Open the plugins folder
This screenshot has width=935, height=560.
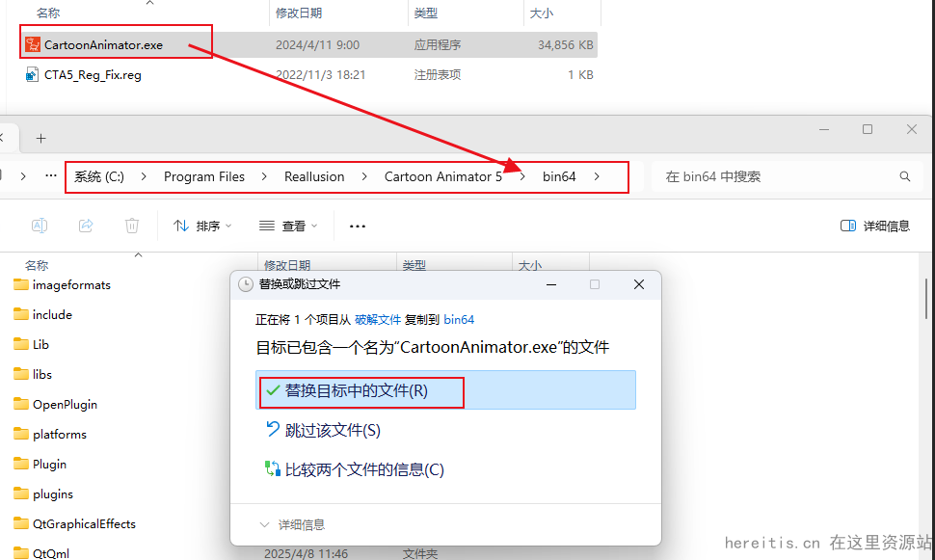pyautogui.click(x=43, y=493)
